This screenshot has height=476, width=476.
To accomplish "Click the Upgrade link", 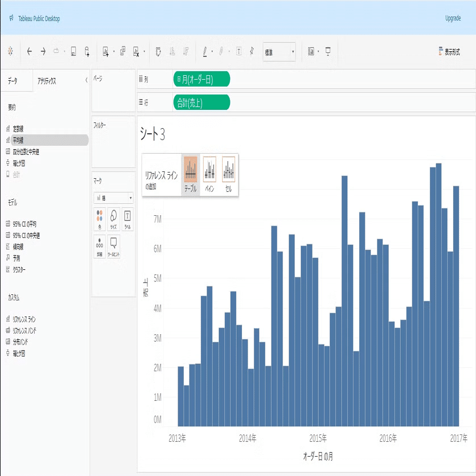I will point(453,18).
